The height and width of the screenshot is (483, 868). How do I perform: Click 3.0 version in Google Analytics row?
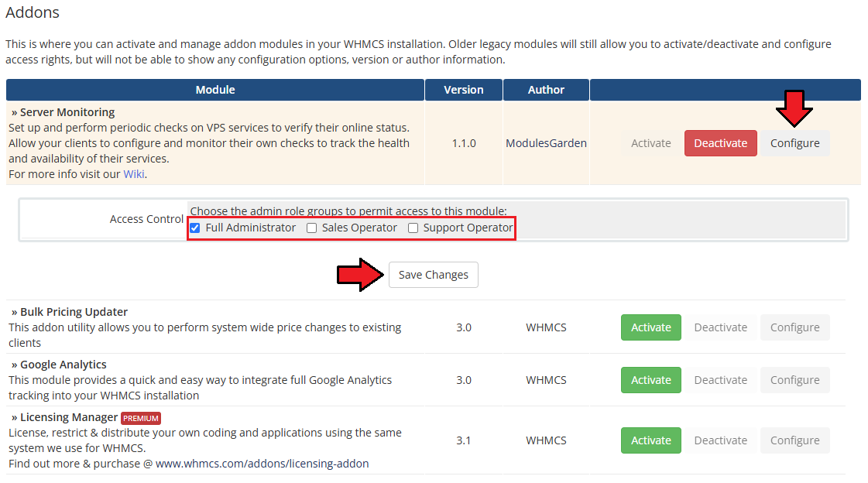(x=464, y=380)
